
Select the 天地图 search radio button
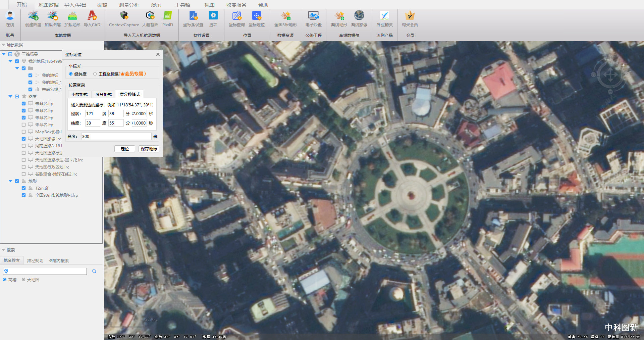(23, 280)
